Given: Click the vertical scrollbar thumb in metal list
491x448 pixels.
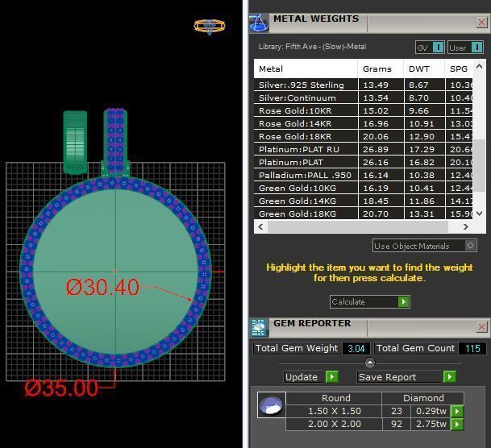Looking at the screenshot, I should 479,165.
